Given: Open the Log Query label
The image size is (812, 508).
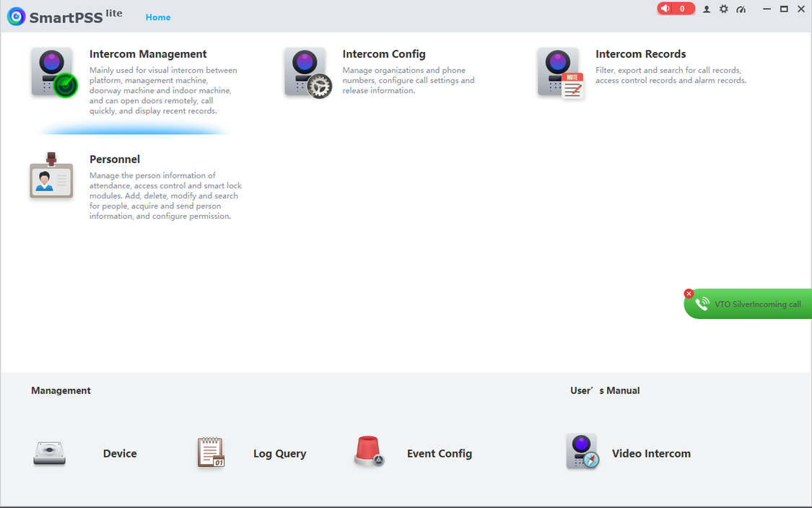Looking at the screenshot, I should click(x=279, y=454).
